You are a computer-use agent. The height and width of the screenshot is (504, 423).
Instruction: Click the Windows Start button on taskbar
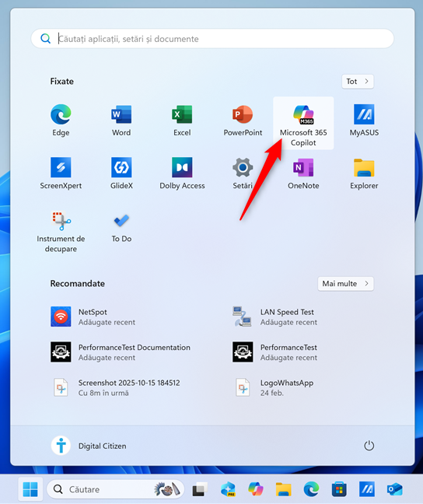30,489
